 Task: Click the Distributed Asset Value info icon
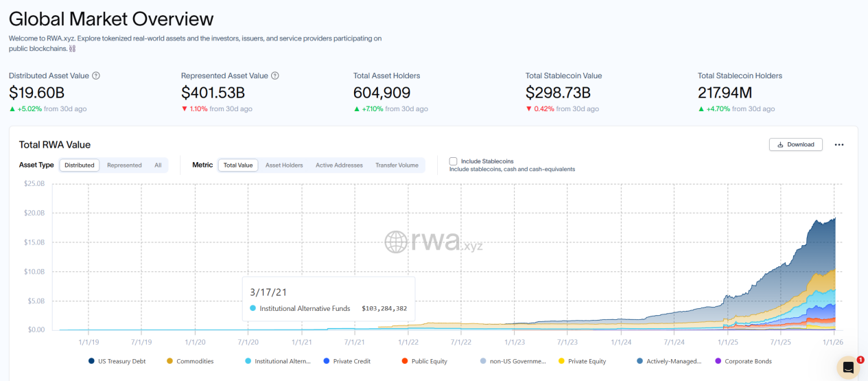(x=96, y=76)
